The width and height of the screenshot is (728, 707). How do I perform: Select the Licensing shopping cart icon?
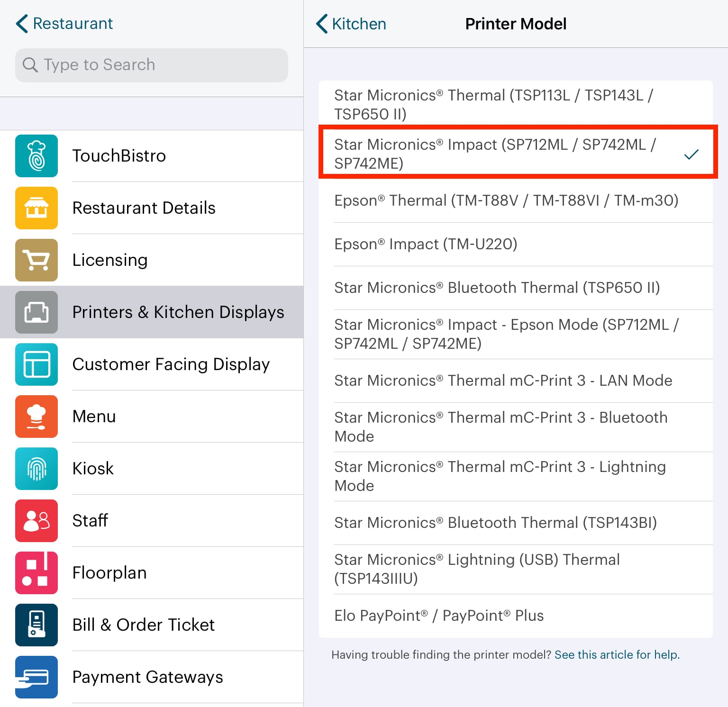[x=36, y=260]
